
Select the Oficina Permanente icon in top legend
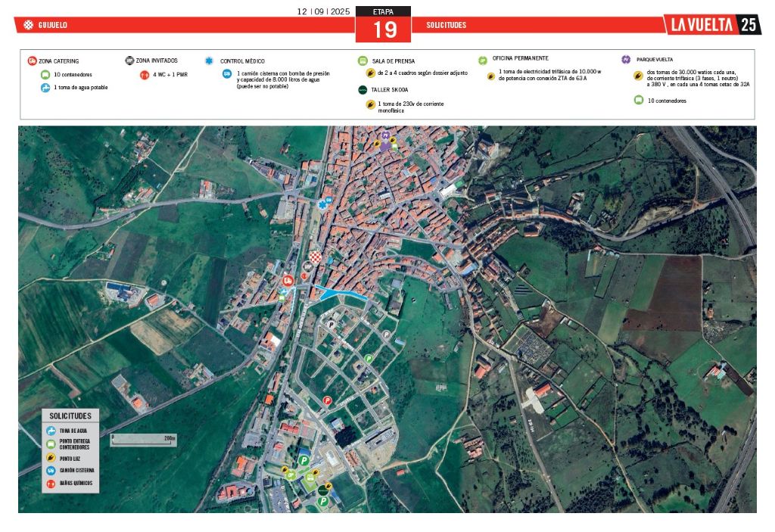(482, 60)
